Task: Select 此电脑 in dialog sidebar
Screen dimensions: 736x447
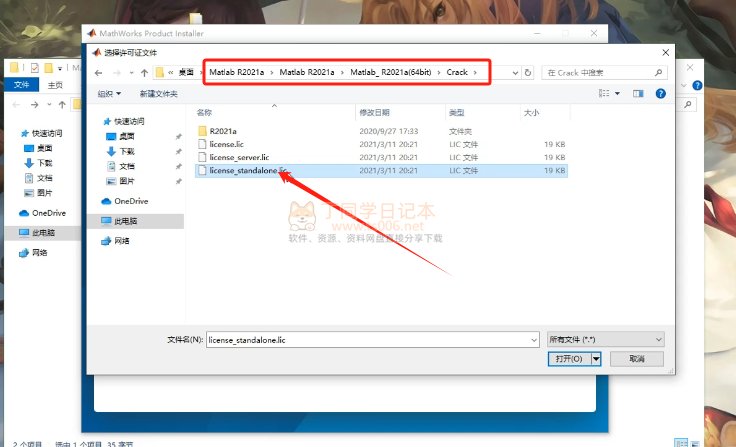Action: click(125, 221)
